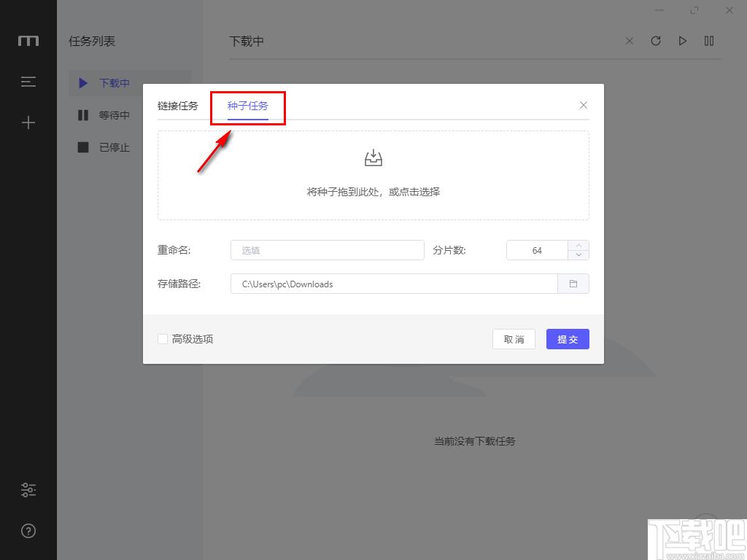Click the 分片数 value field
The image size is (747, 560).
[x=537, y=250]
